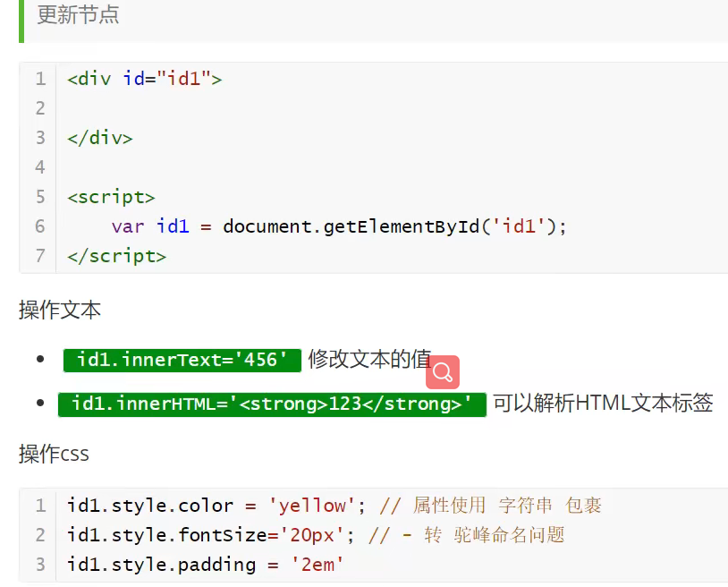Click the id1.style.padding 2em code line
728x587 pixels.
pos(205,565)
